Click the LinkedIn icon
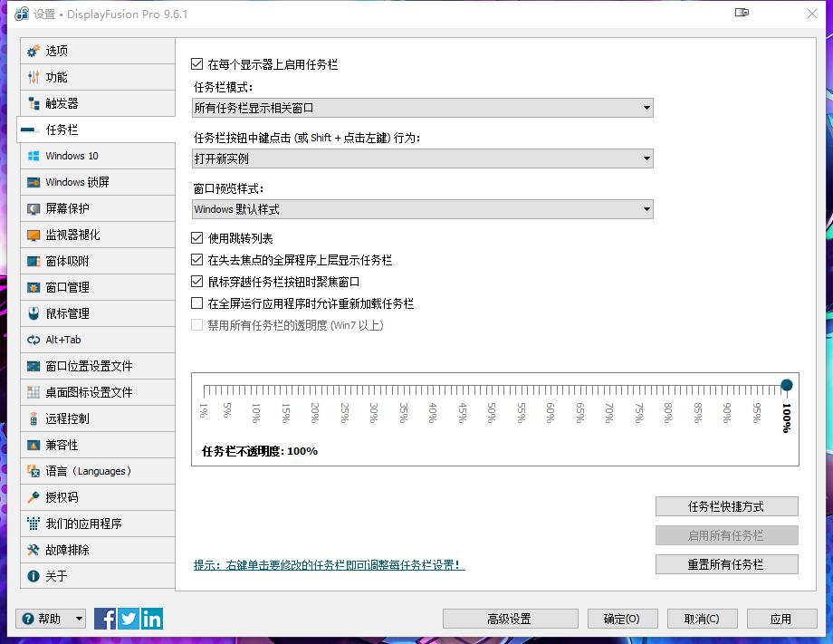The width and height of the screenshot is (833, 644). (x=151, y=619)
